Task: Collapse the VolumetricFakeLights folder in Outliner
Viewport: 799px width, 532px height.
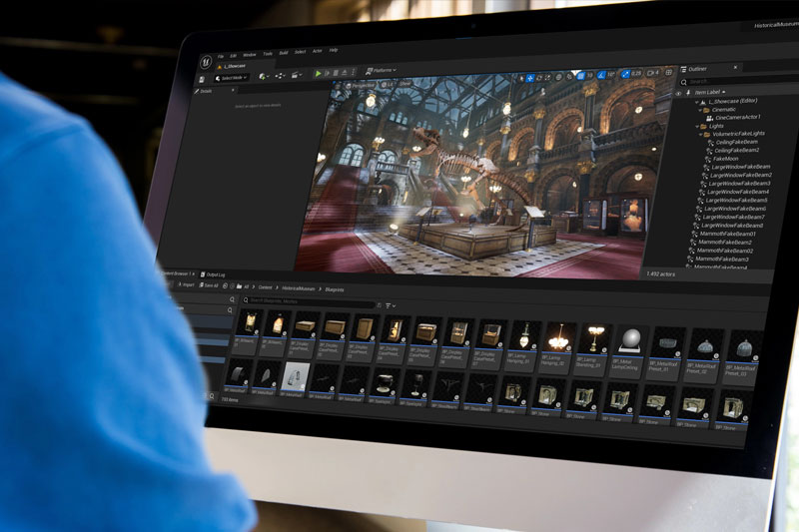Action: (701, 135)
